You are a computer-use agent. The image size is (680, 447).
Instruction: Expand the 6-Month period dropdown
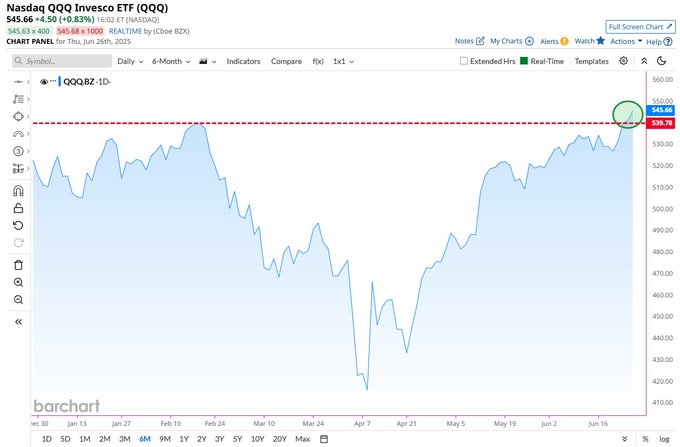point(171,61)
